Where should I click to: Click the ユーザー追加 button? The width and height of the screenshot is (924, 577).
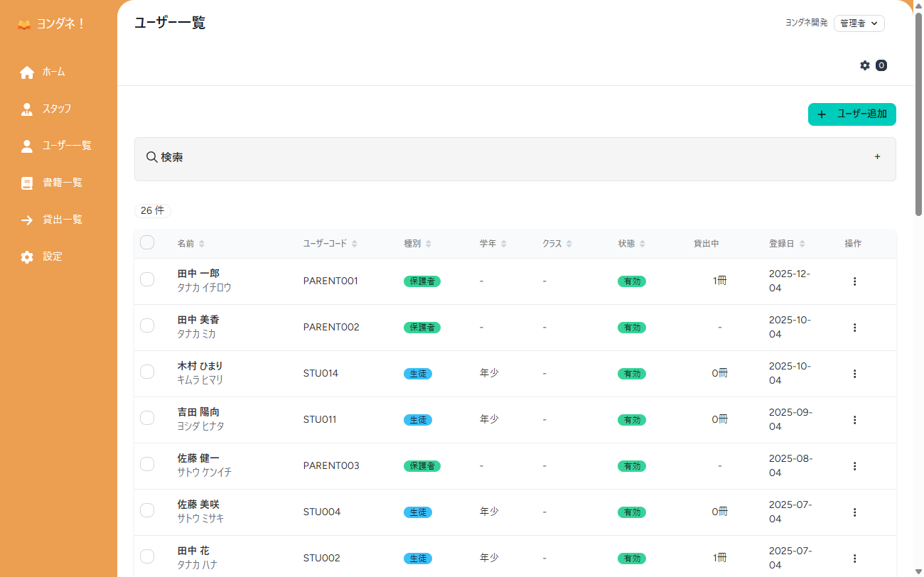click(x=852, y=114)
